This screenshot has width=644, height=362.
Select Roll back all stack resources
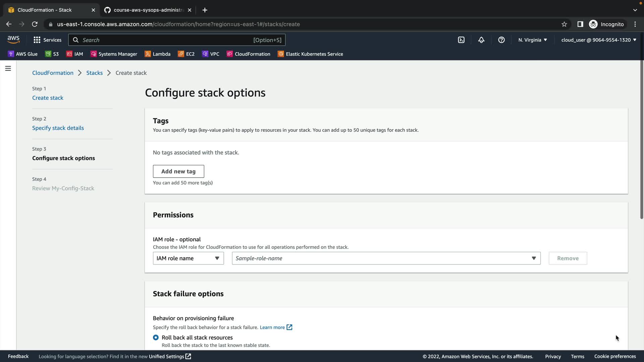pyautogui.click(x=156, y=338)
